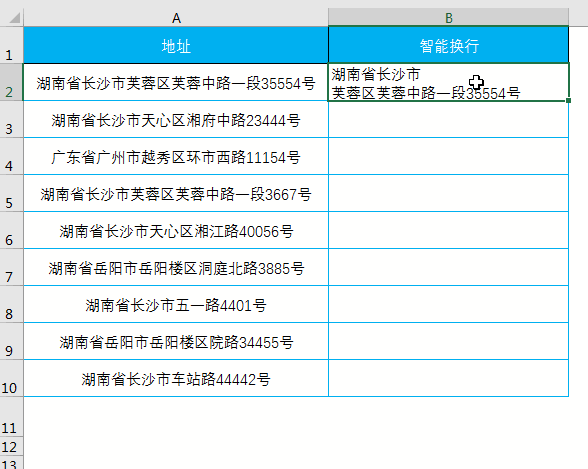The width and height of the screenshot is (588, 469).
Task: Select cell 广东省广州市越秀区环市西路11154号
Action: click(176, 156)
